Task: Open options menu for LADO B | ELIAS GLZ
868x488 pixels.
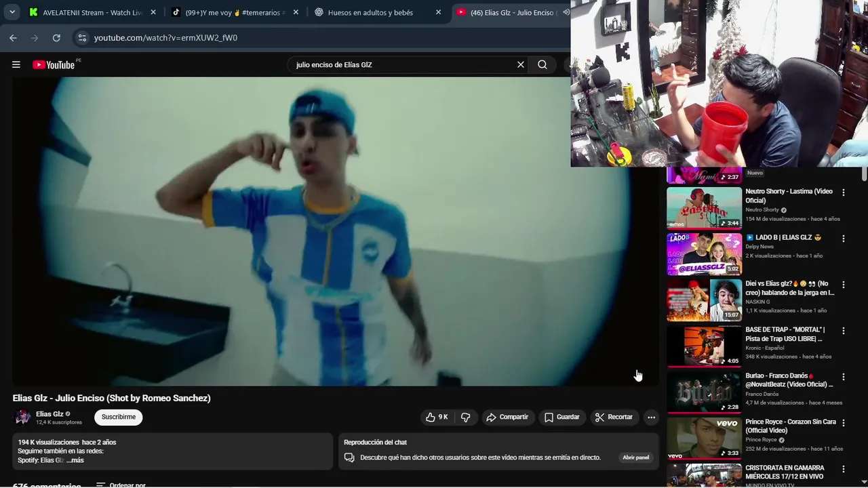Action: click(x=844, y=239)
